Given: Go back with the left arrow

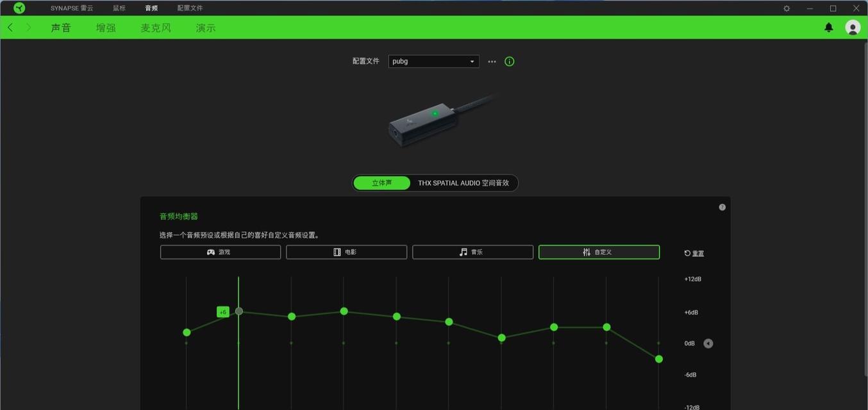Looking at the screenshot, I should [10, 28].
